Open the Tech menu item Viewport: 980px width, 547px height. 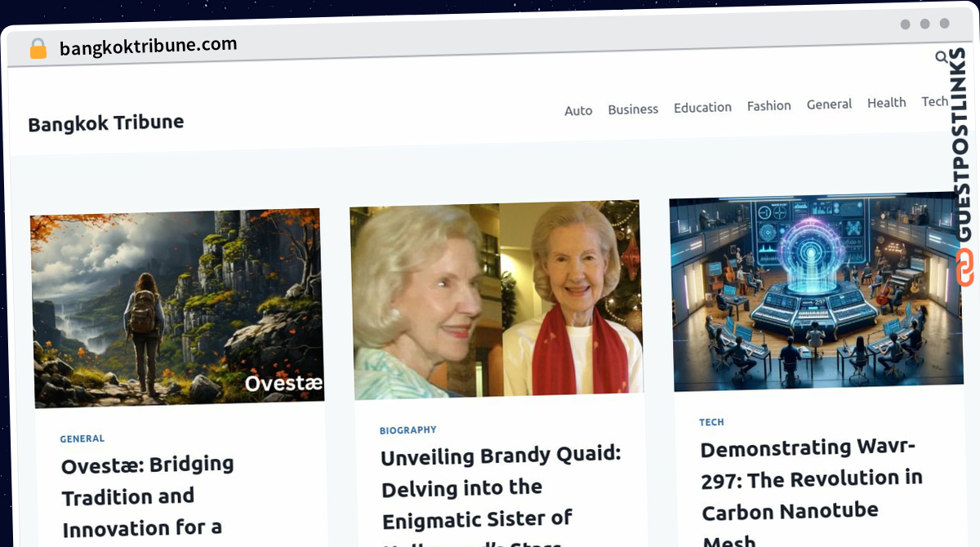tap(934, 101)
